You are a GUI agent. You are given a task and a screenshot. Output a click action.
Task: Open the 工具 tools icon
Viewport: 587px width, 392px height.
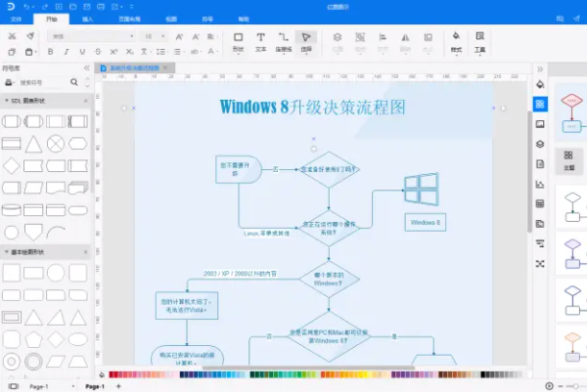[x=479, y=41]
